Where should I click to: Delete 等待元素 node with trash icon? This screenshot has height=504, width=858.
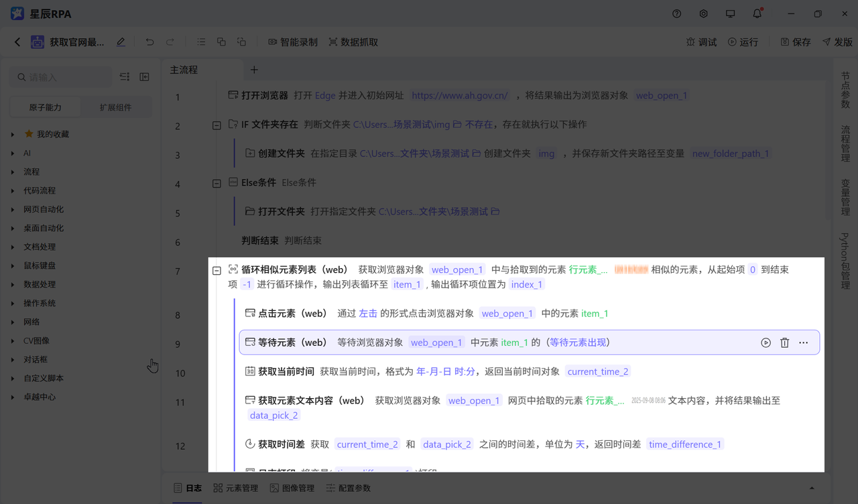(x=784, y=342)
